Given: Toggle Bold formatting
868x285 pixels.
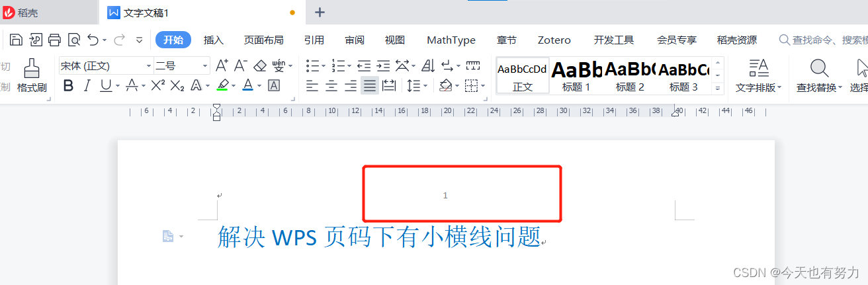Looking at the screenshot, I should pyautogui.click(x=68, y=85).
